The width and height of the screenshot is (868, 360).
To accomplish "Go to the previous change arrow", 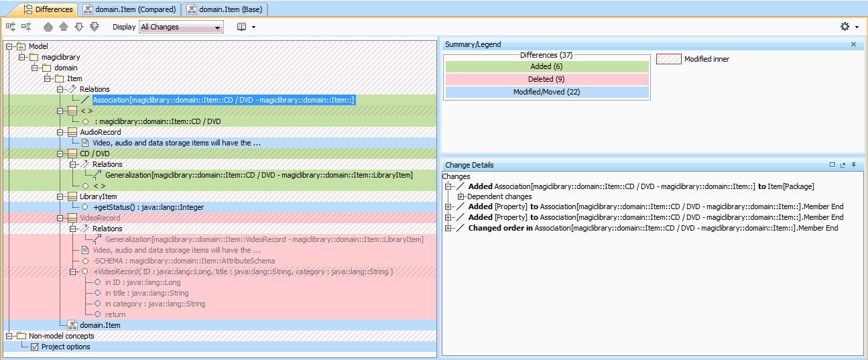I will (x=63, y=27).
